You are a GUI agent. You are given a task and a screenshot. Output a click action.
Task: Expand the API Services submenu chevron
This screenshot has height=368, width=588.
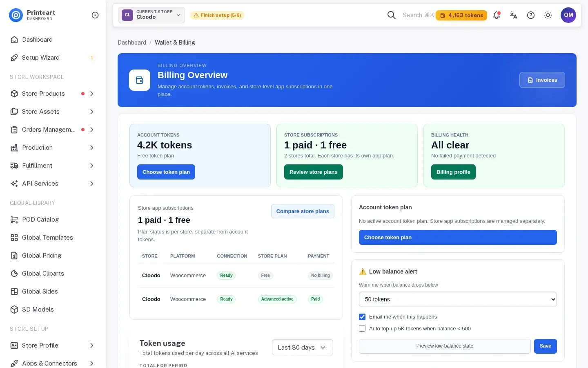(92, 184)
